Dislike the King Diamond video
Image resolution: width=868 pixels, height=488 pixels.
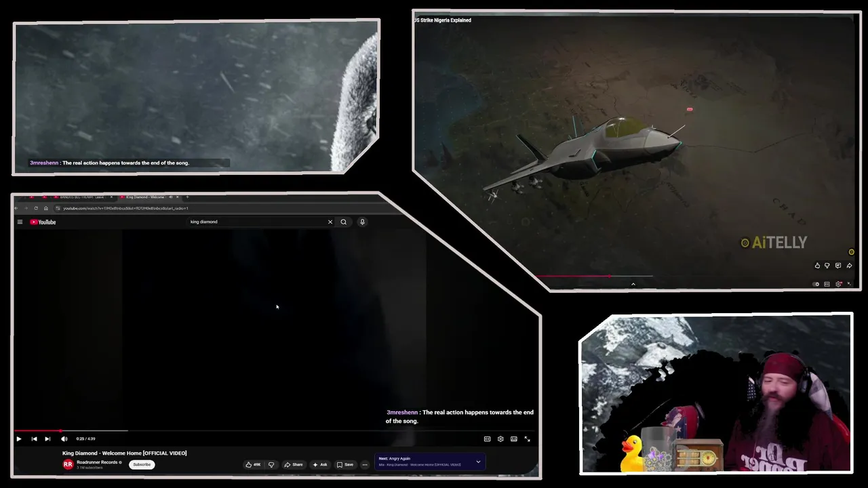271,464
